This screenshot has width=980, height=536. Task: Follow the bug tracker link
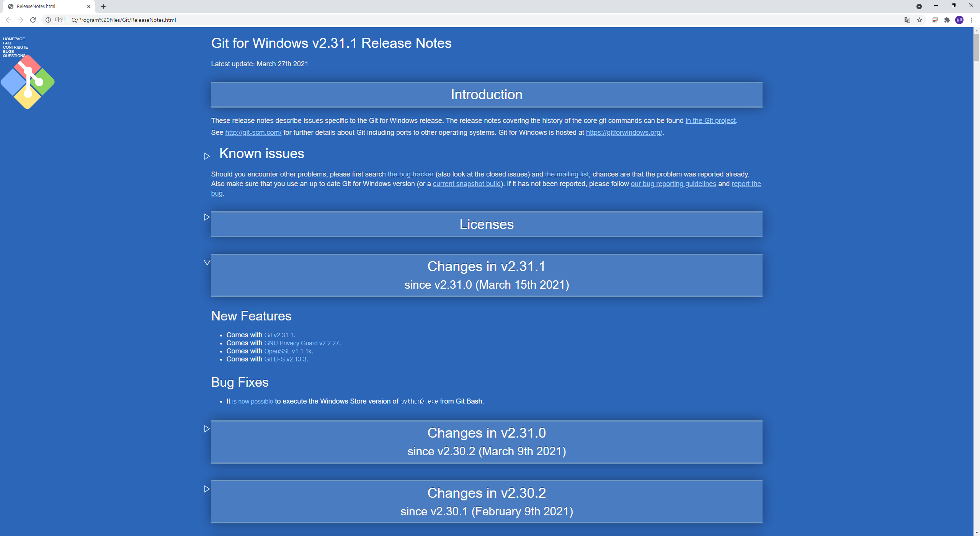[410, 174]
